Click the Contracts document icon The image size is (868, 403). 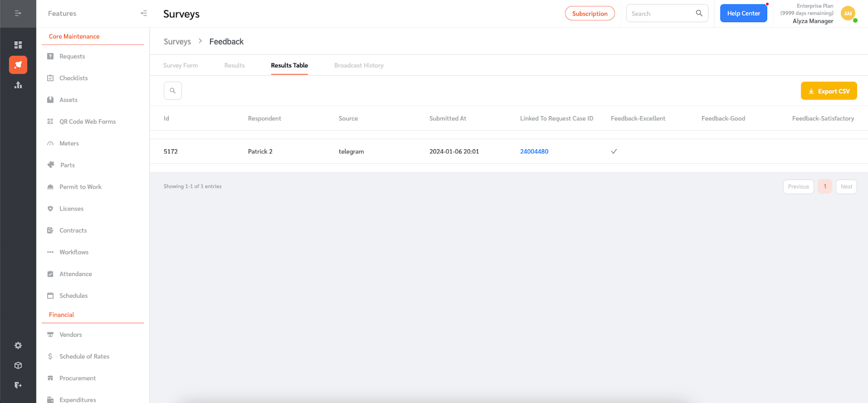(x=50, y=231)
